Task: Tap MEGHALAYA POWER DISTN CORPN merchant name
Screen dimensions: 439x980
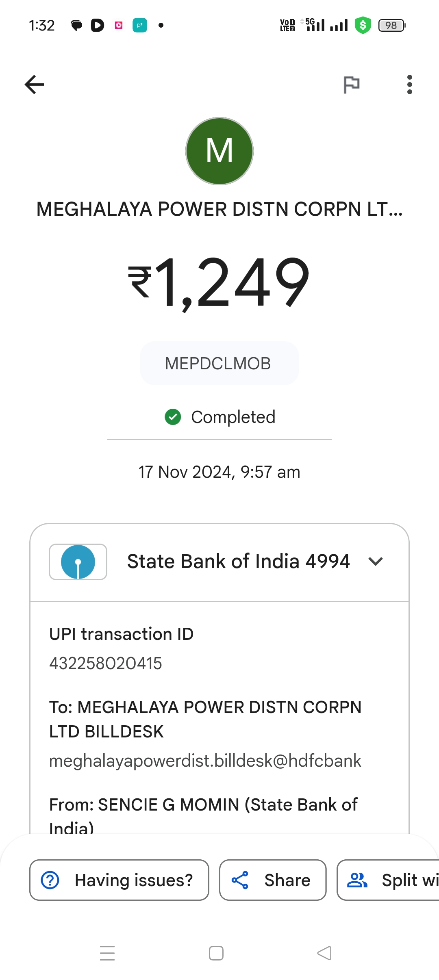Action: click(x=219, y=209)
